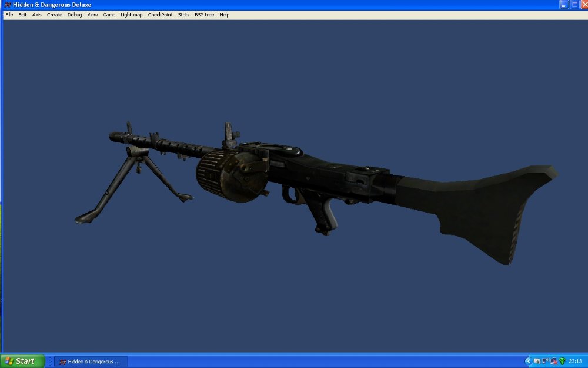Open the Help menu
This screenshot has width=588, height=368.
click(224, 15)
